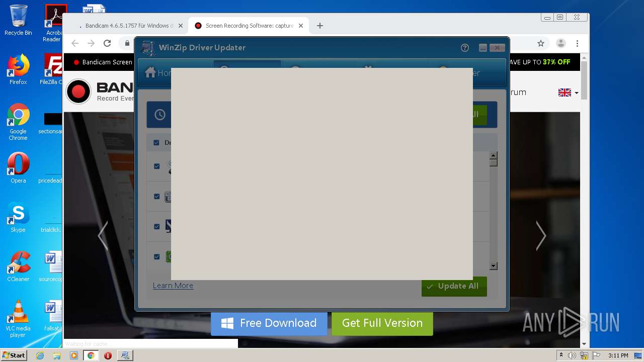Bookmark this page with the star icon
The width and height of the screenshot is (644, 362).
click(541, 43)
